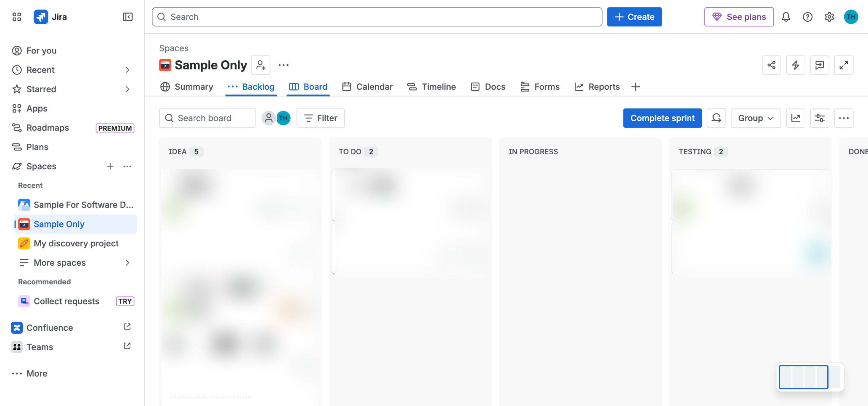Toggle the TH assignee avatar filter

[283, 118]
